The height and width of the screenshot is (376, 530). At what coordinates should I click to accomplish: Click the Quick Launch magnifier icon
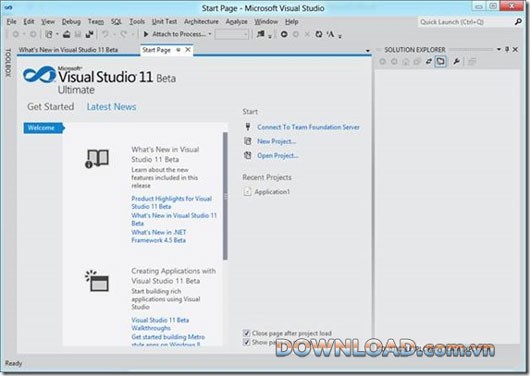coord(518,22)
